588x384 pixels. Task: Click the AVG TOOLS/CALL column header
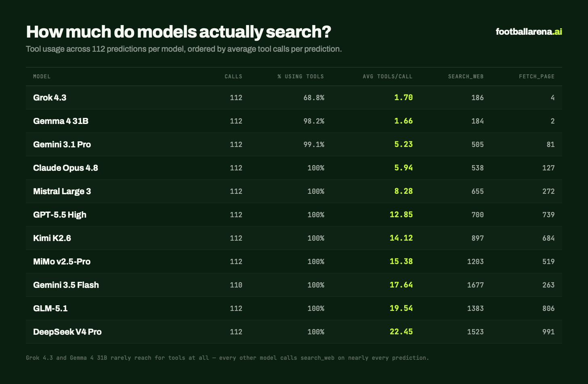(388, 76)
